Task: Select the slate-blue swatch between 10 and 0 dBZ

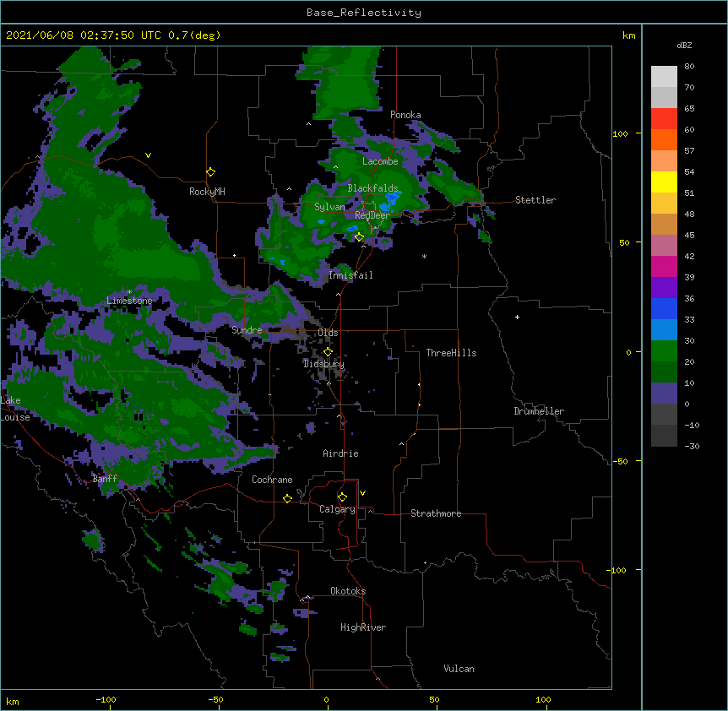Action: pyautogui.click(x=664, y=393)
